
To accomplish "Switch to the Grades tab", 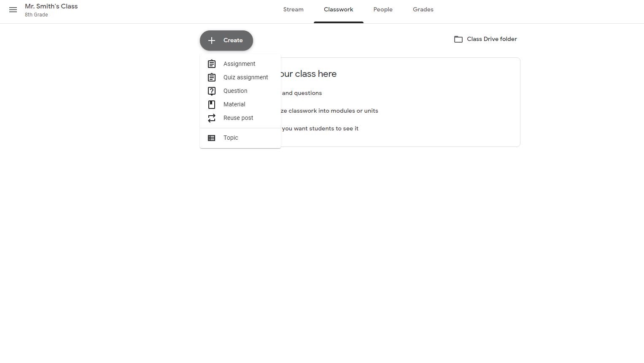I will tap(423, 9).
